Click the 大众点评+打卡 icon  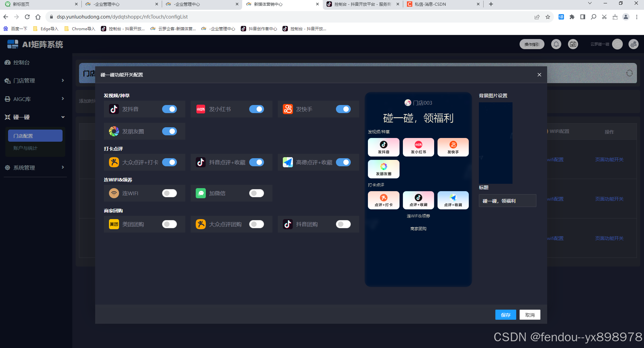114,162
